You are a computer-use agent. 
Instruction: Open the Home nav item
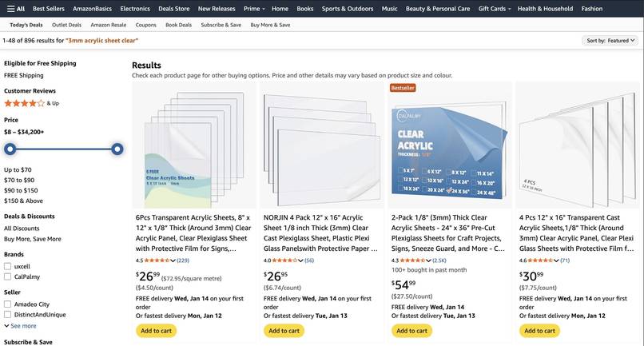(280, 9)
